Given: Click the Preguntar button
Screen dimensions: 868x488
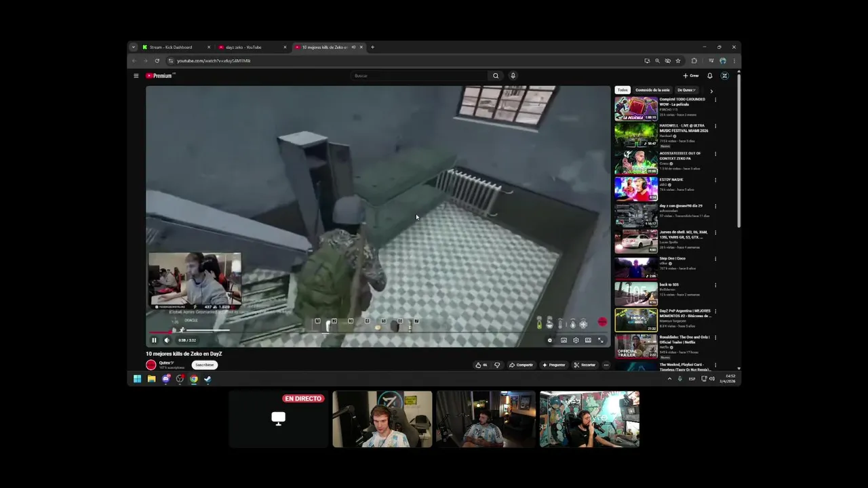Looking at the screenshot, I should point(553,365).
